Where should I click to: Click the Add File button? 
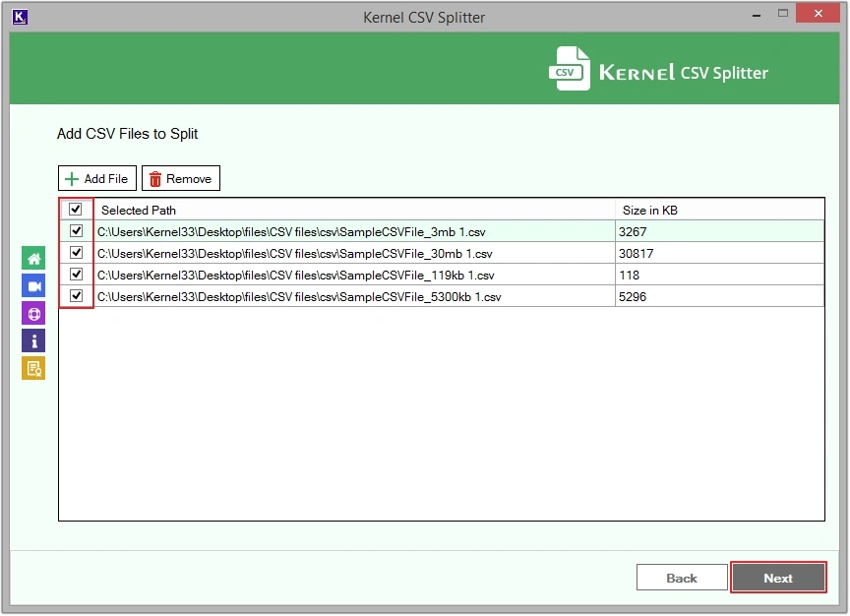tap(96, 178)
